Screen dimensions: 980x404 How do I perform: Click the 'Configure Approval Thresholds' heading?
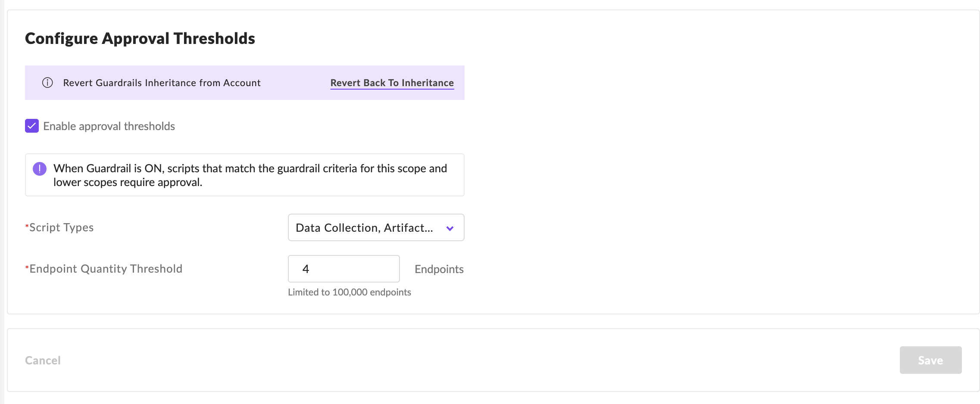click(140, 38)
